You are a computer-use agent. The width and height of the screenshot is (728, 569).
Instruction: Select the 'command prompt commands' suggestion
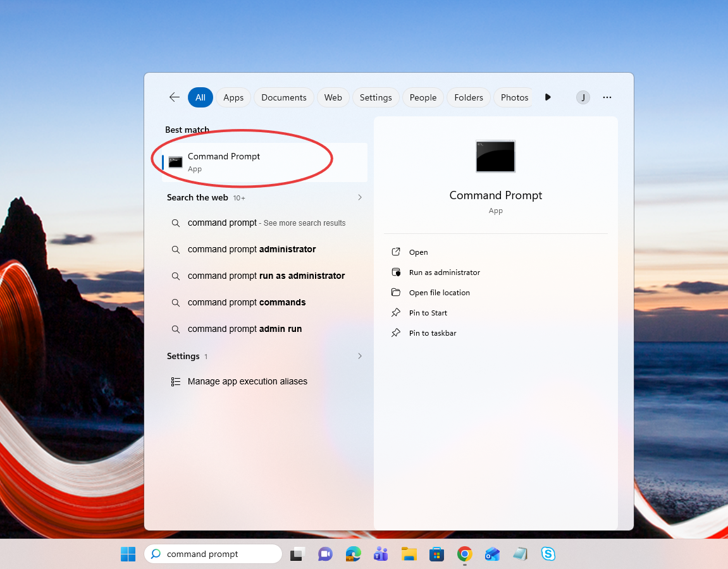[x=264, y=302]
